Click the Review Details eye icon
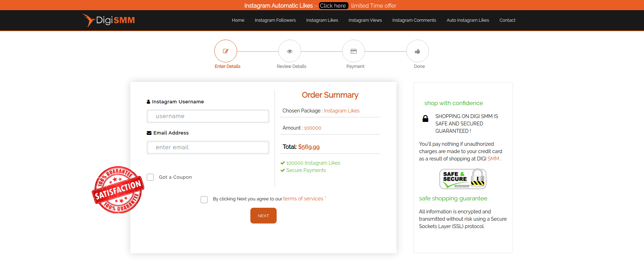This screenshot has width=644, height=261. point(290,51)
